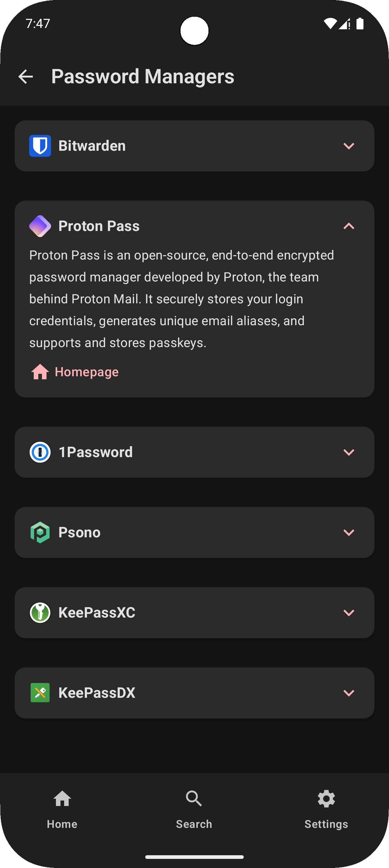Click the Bitwarden shield logo
389x868 pixels.
40,146
